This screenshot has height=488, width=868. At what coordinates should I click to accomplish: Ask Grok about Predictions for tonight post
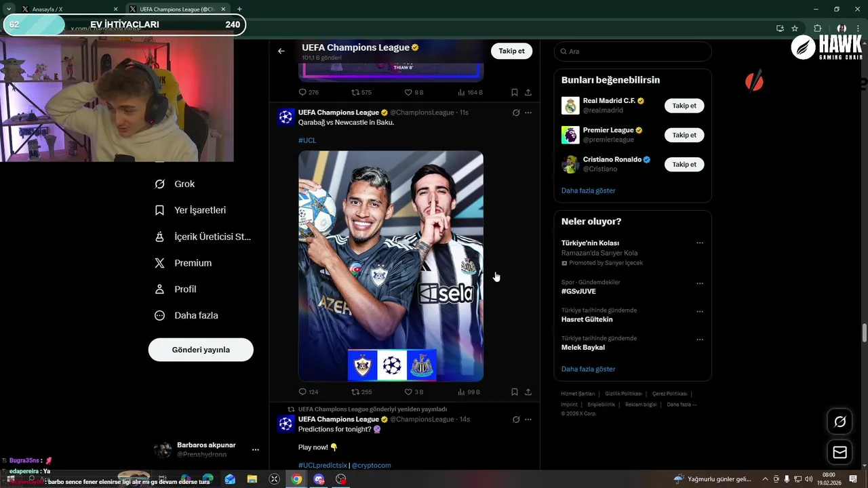pyautogui.click(x=515, y=420)
